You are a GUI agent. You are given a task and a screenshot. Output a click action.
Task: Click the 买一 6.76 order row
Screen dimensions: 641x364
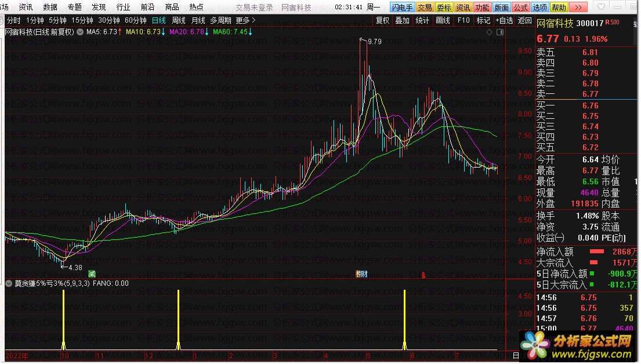[x=585, y=105]
